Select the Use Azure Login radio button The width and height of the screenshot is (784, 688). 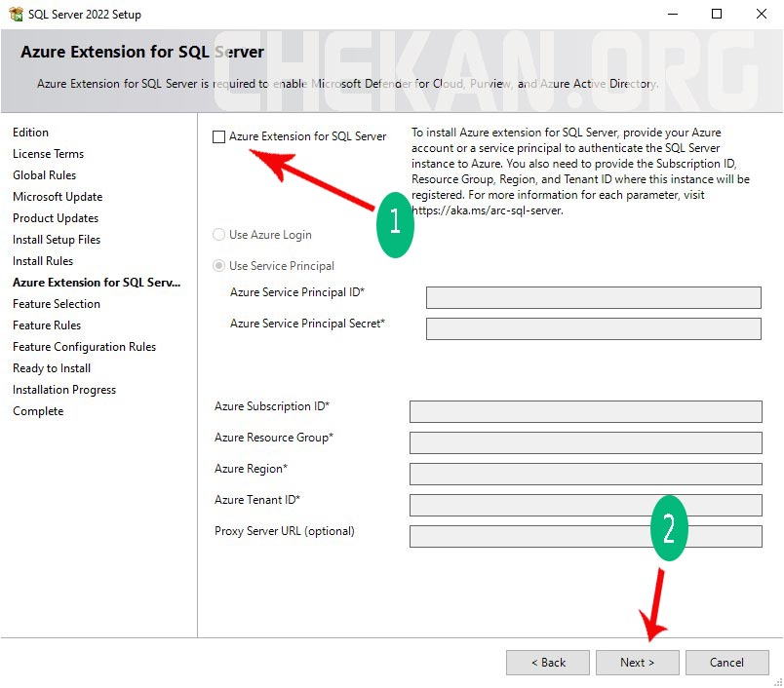tap(219, 234)
